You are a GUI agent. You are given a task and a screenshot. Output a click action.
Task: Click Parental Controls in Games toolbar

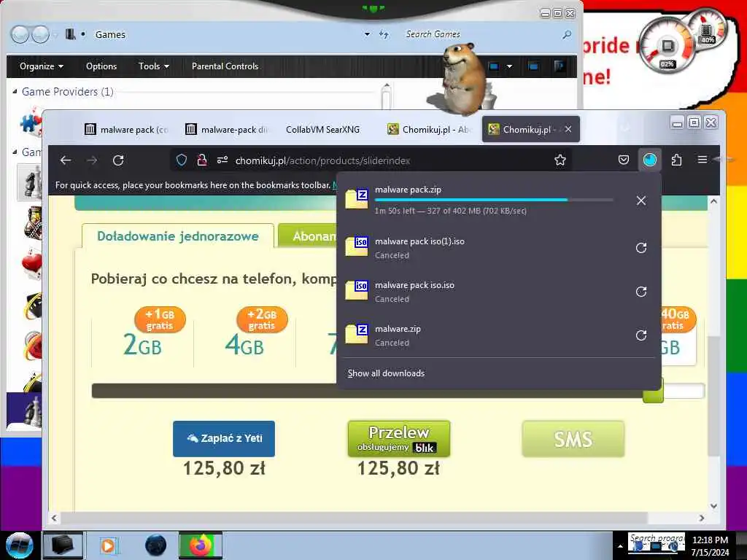[x=225, y=66]
